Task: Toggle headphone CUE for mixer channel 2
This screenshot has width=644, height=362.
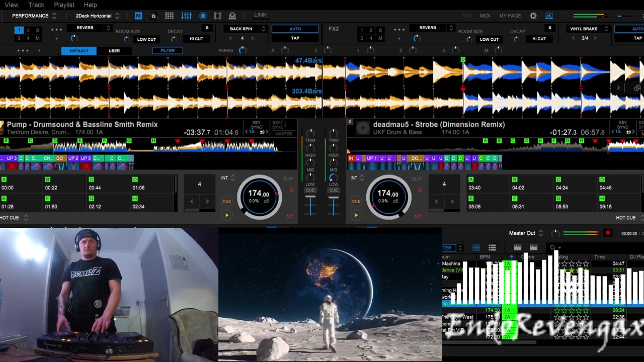Action: tap(333, 190)
